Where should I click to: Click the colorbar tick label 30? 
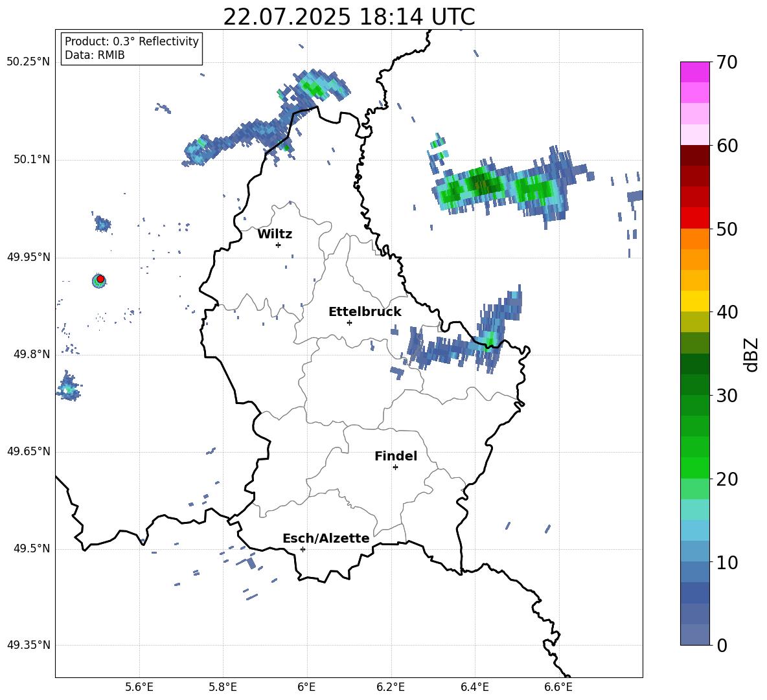coord(727,396)
